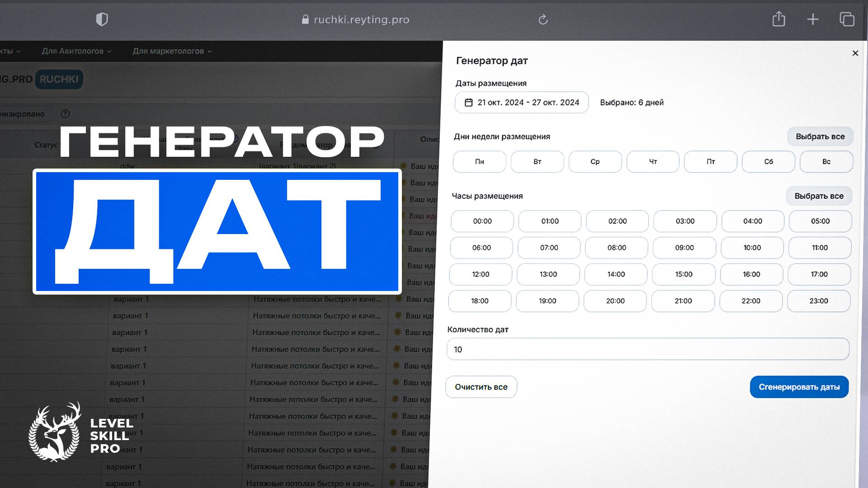The width and height of the screenshot is (868, 488).
Task: Click the padlock icon next to ruchki.reyting.pro
Action: pos(305,19)
